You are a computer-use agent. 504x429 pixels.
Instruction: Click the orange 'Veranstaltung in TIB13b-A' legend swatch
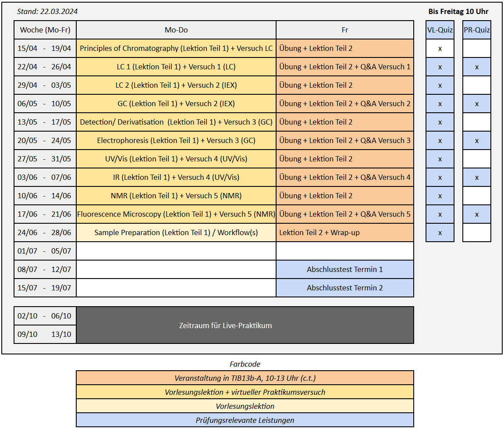tap(245, 378)
